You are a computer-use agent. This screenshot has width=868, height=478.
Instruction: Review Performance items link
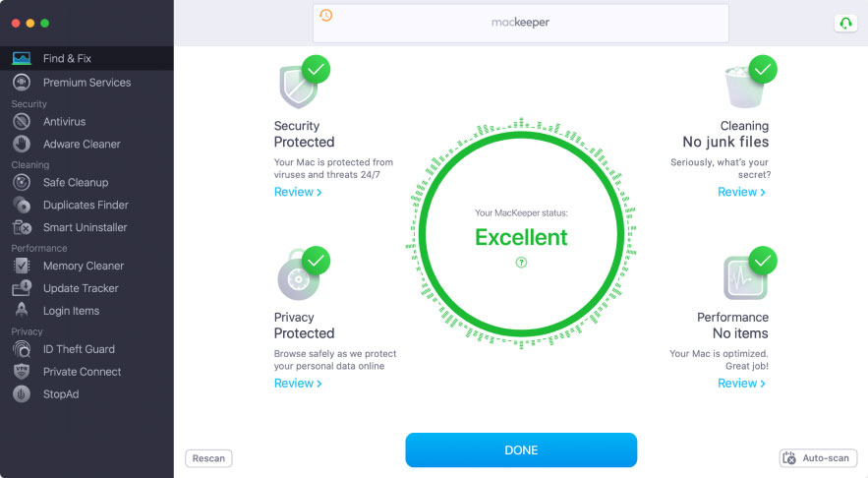[741, 384]
